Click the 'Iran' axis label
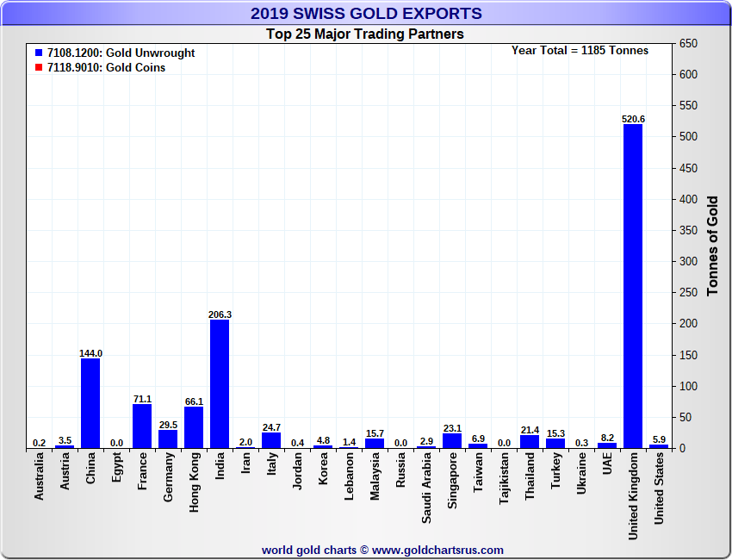 [x=245, y=464]
